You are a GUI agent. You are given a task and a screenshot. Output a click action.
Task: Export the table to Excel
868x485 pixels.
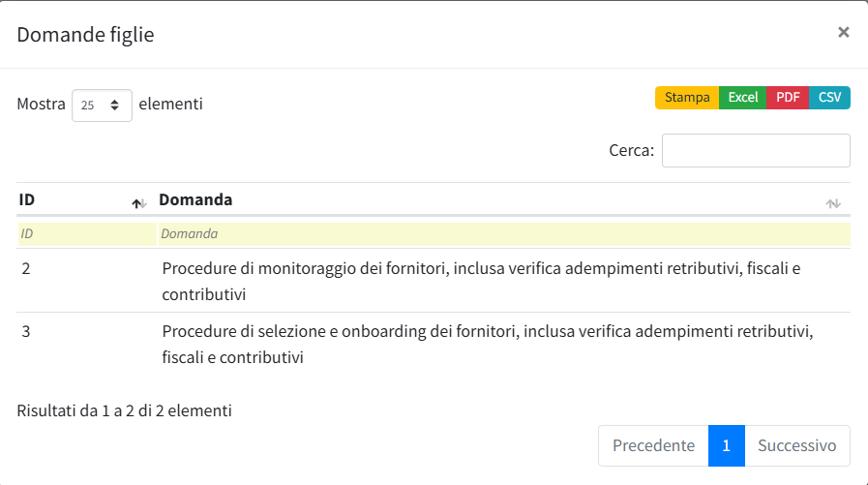[x=742, y=98]
